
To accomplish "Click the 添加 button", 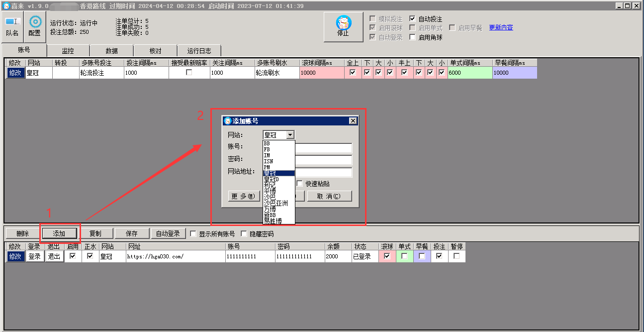I will coord(59,233).
